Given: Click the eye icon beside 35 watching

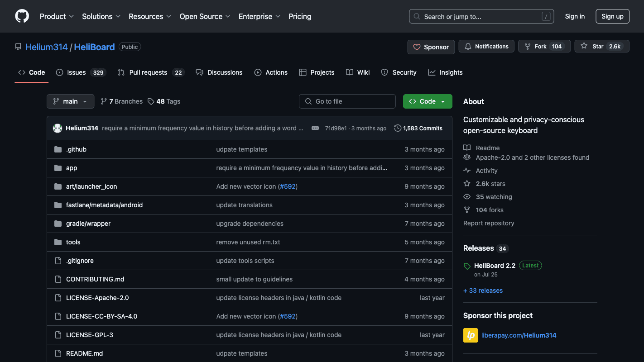Looking at the screenshot, I should point(467,197).
